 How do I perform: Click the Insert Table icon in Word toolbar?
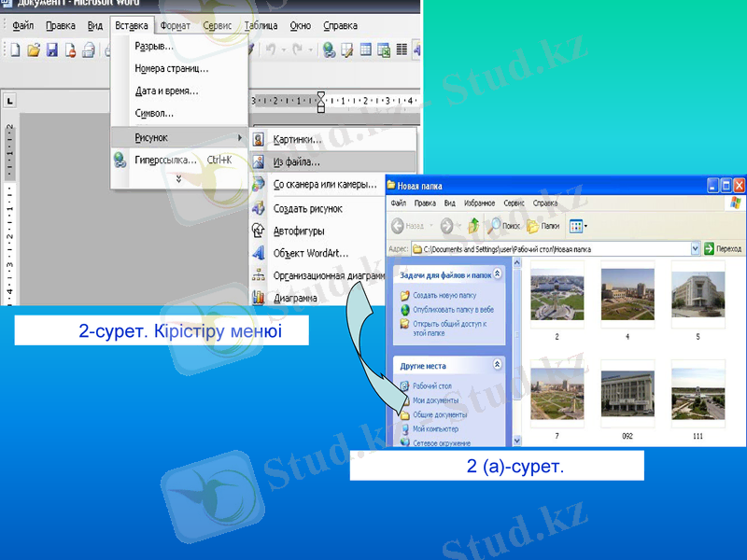(x=366, y=50)
